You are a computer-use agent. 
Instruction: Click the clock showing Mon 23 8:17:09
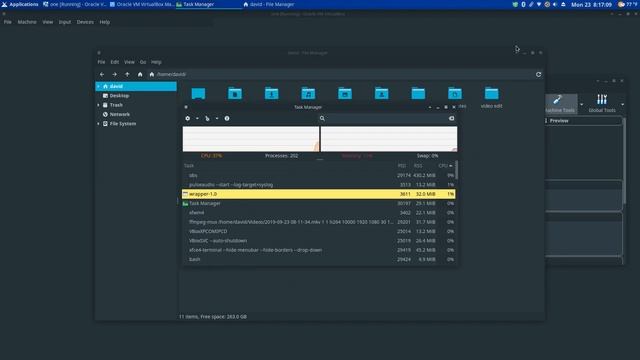pos(591,4)
